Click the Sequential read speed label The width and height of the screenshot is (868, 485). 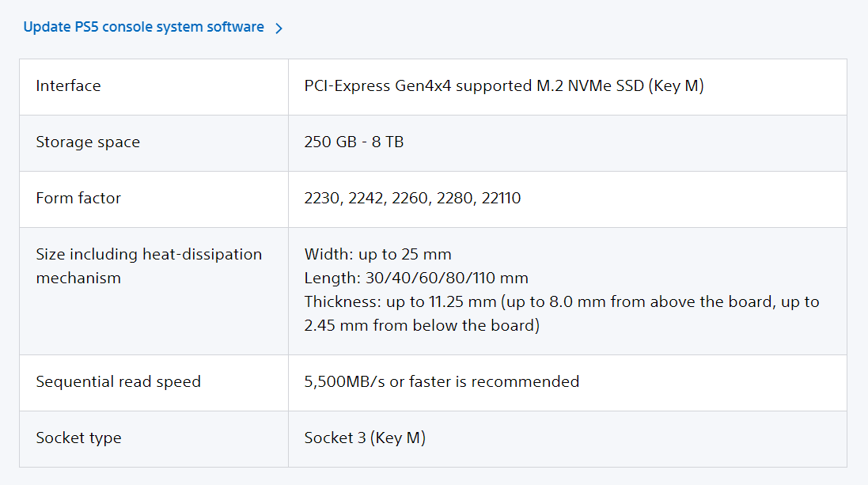point(118,381)
